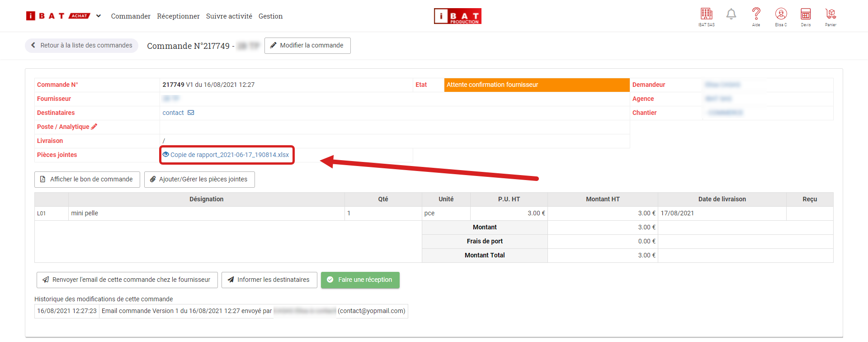Click the envelope icon beside contact
Screen dimensions: 868x342
(x=191, y=113)
